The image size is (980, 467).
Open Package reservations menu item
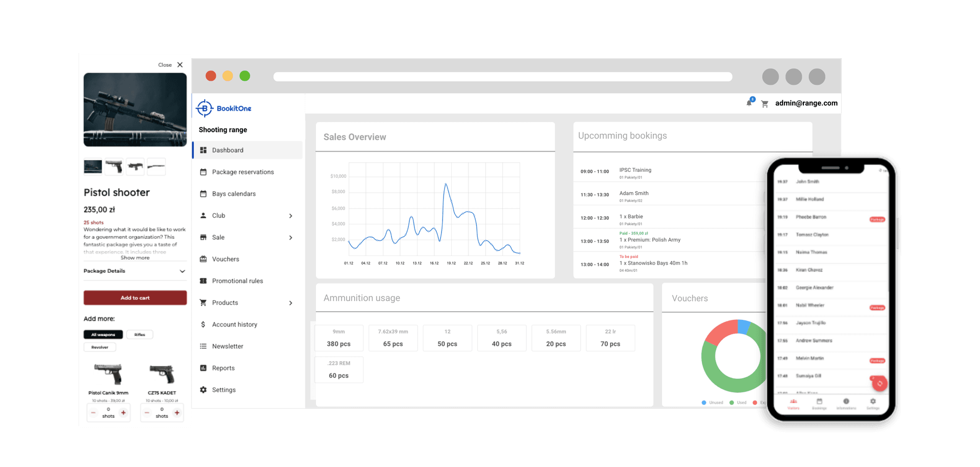click(x=242, y=172)
